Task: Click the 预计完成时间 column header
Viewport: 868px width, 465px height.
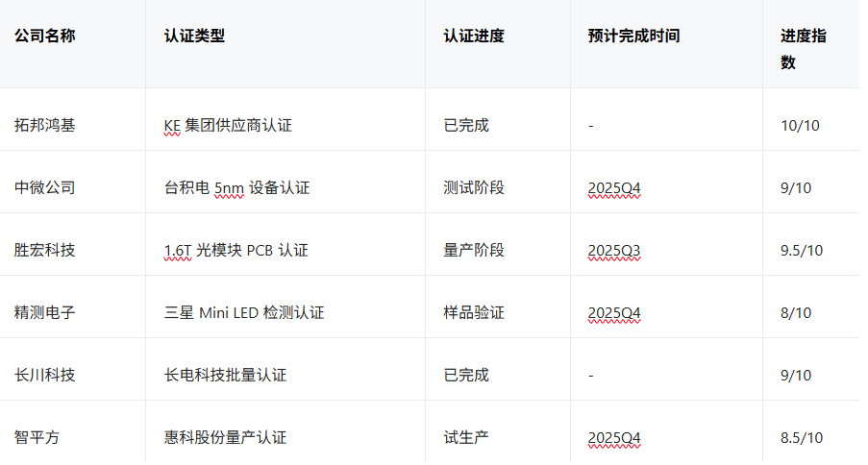Action: 633,36
